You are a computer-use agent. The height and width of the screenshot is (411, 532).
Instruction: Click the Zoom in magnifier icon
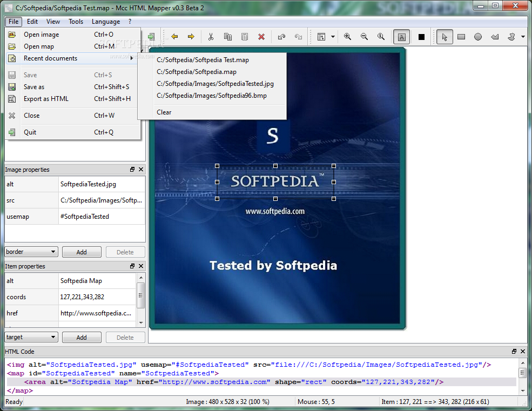(x=347, y=37)
